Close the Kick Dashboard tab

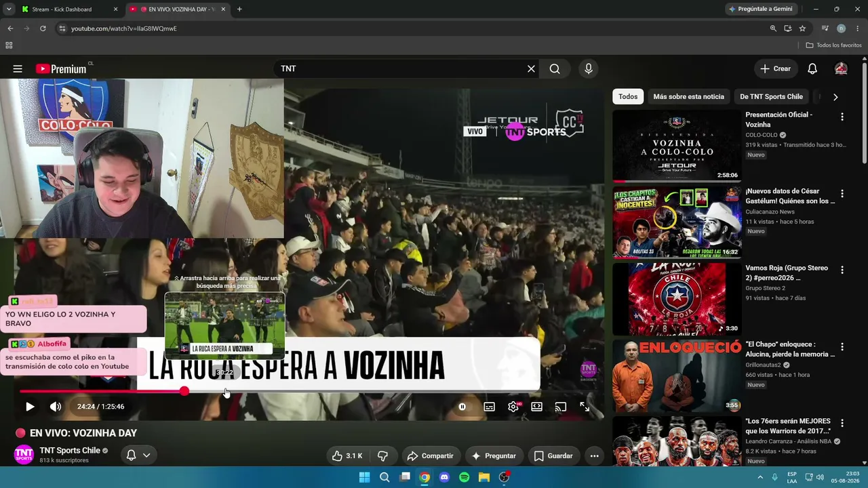pyautogui.click(x=115, y=9)
